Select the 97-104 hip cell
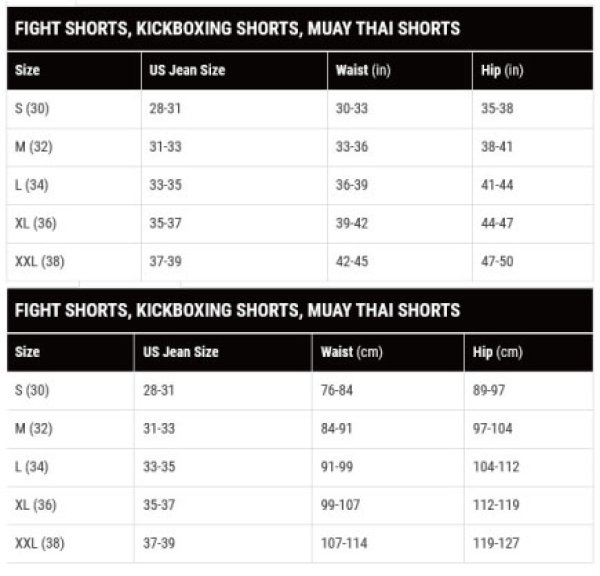This screenshot has height=576, width=600. [x=492, y=428]
